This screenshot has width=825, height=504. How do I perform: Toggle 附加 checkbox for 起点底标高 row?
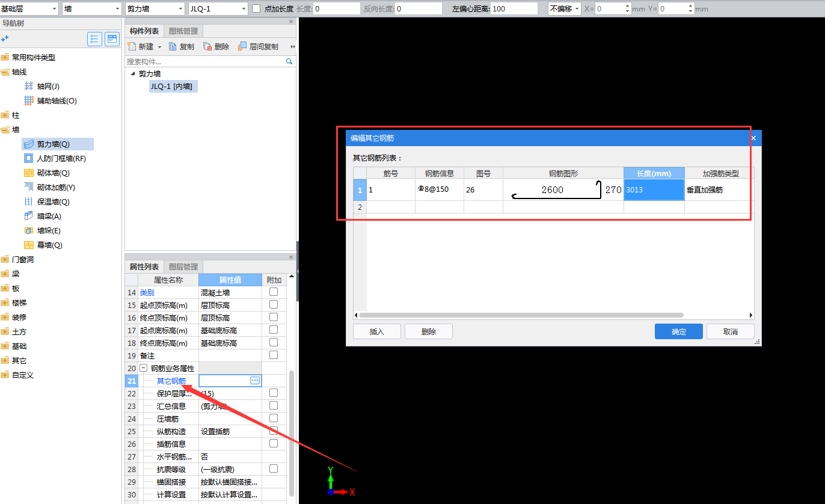point(274,330)
